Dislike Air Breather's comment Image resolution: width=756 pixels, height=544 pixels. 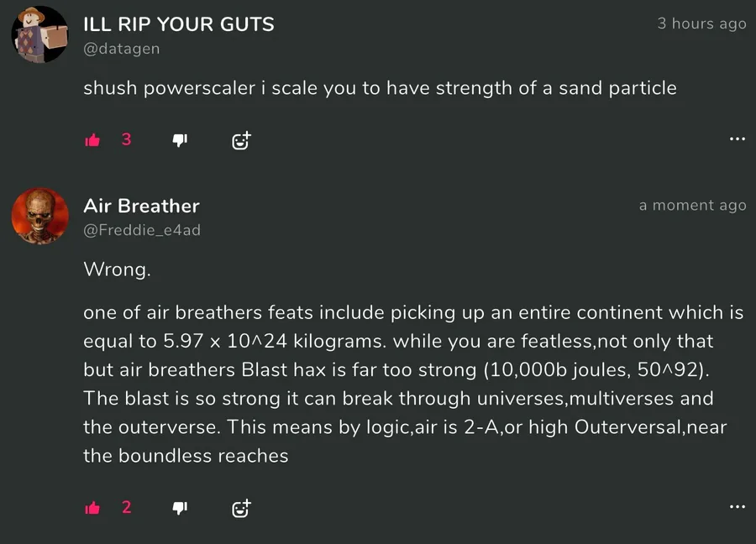pos(180,508)
